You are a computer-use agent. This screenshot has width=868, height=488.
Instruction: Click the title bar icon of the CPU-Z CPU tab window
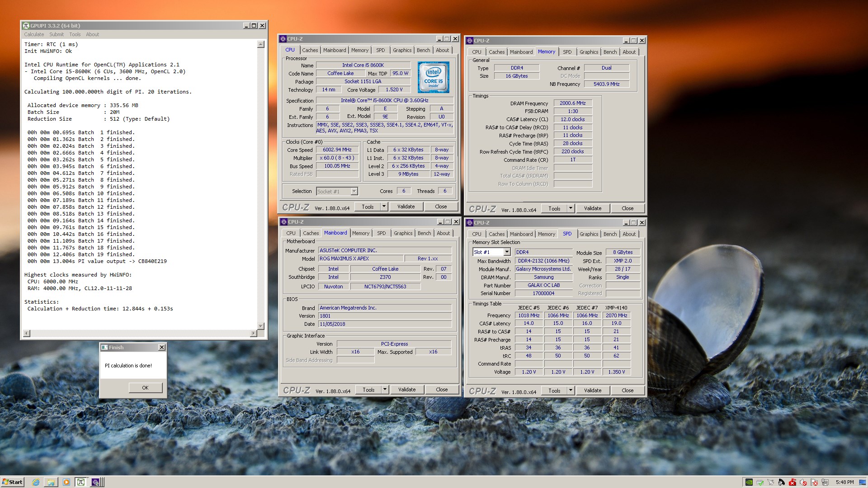pyautogui.click(x=283, y=39)
